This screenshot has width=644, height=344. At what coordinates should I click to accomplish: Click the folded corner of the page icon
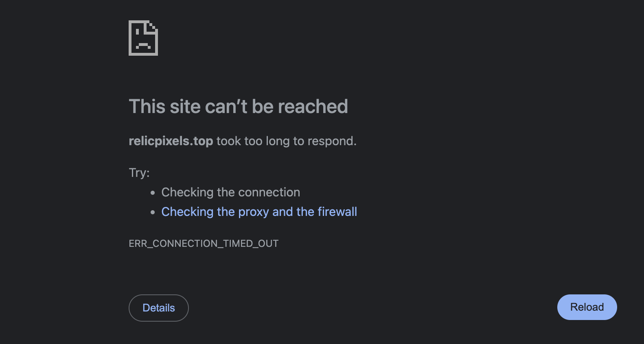tap(152, 28)
